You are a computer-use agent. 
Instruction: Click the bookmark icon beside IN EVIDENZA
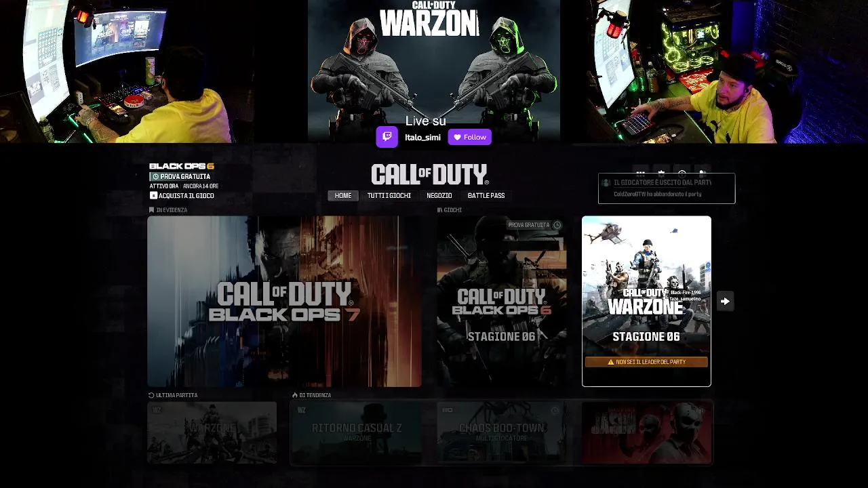(x=151, y=210)
